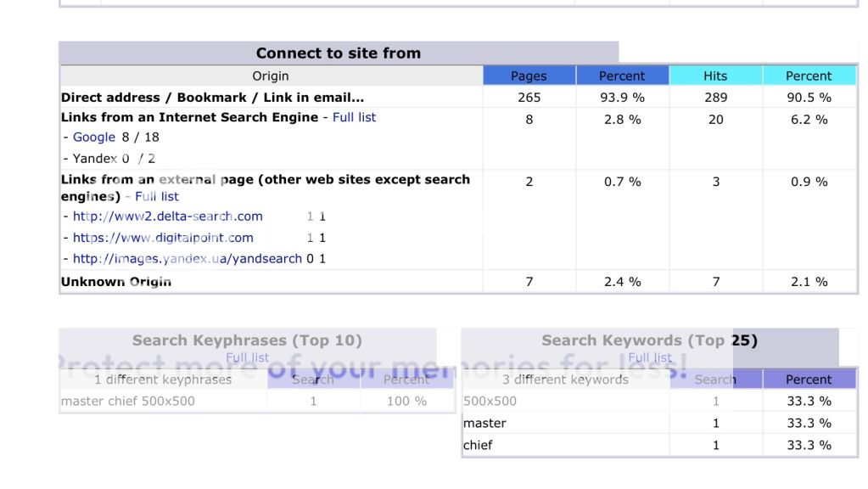The width and height of the screenshot is (868, 489).
Task: Click the Search Keyphrases (Top 10) heading
Action: coord(247,340)
